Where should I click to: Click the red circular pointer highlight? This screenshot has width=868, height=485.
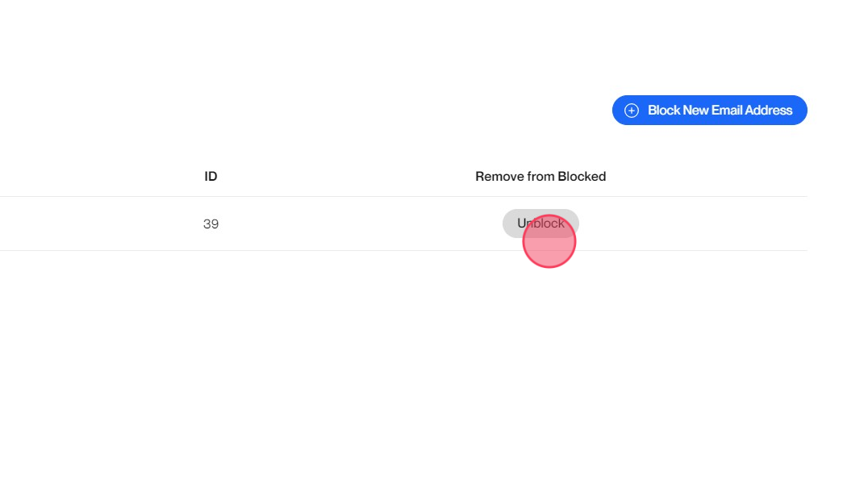[549, 241]
